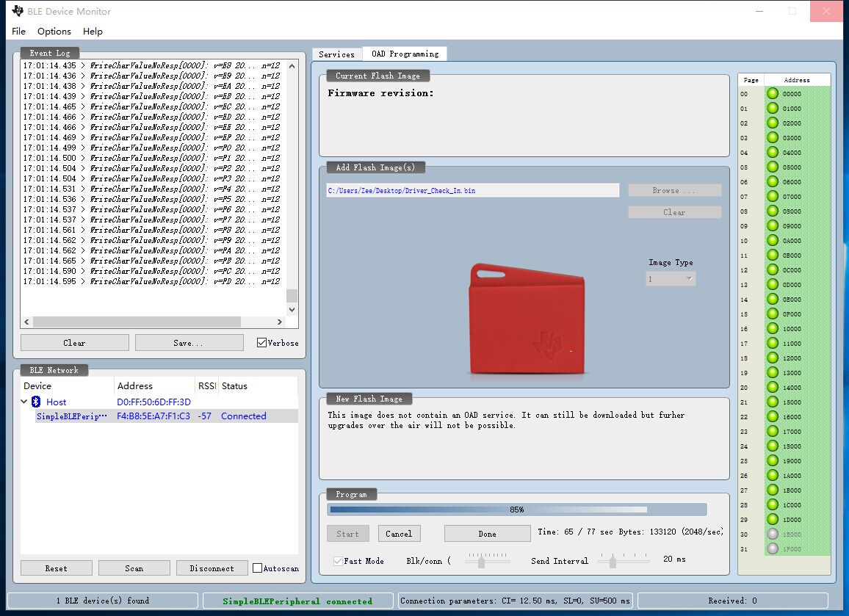The width and height of the screenshot is (849, 616).
Task: Click 'SimpleBLEPeripheral connected' status text
Action: (297, 601)
